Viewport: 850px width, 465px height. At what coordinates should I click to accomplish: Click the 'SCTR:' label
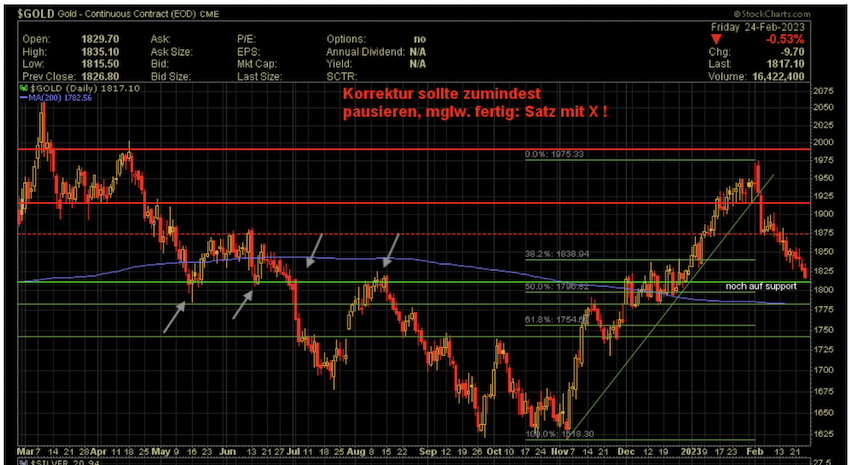click(x=342, y=76)
